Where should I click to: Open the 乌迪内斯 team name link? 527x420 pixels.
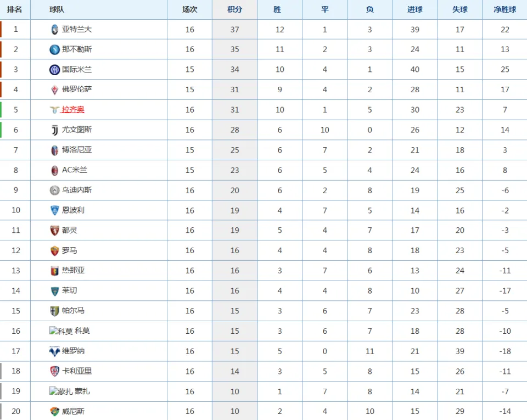pyautogui.click(x=77, y=190)
